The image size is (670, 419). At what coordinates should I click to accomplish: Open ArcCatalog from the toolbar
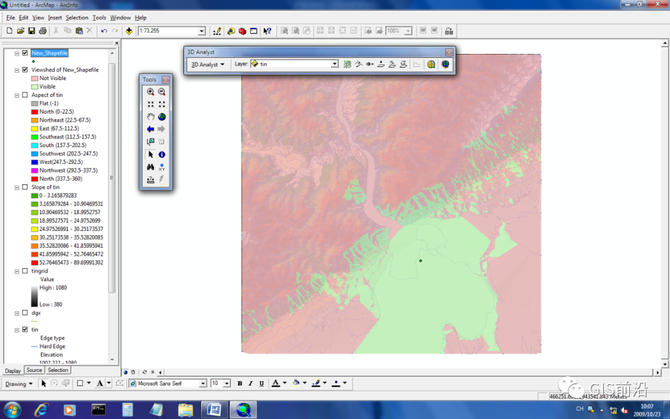point(231,31)
